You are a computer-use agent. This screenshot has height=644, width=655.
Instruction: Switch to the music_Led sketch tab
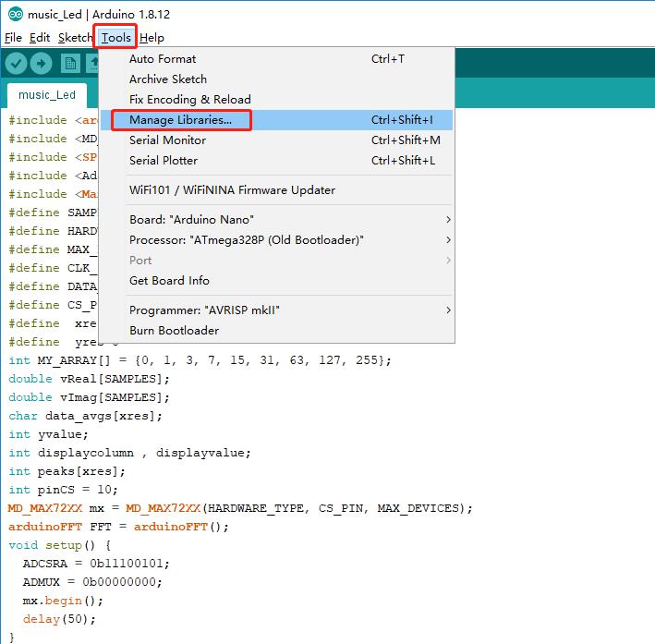[47, 95]
